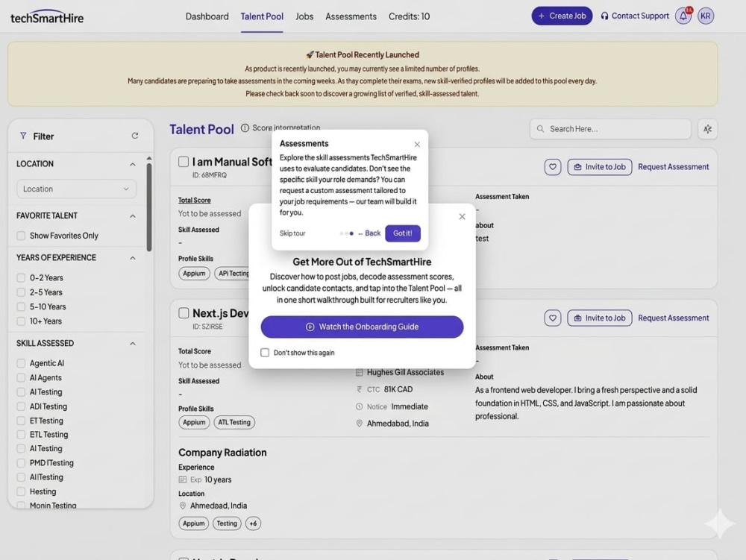Invite the Manual Software candidate to job
The image size is (746, 560).
(600, 167)
